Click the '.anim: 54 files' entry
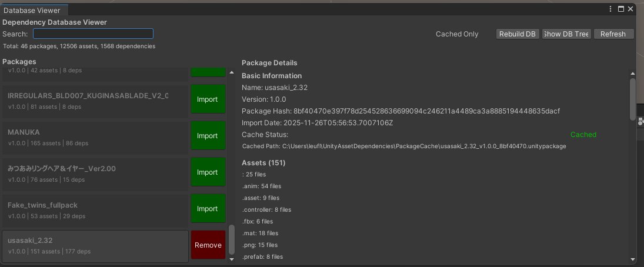The height and width of the screenshot is (267, 644). click(x=261, y=186)
